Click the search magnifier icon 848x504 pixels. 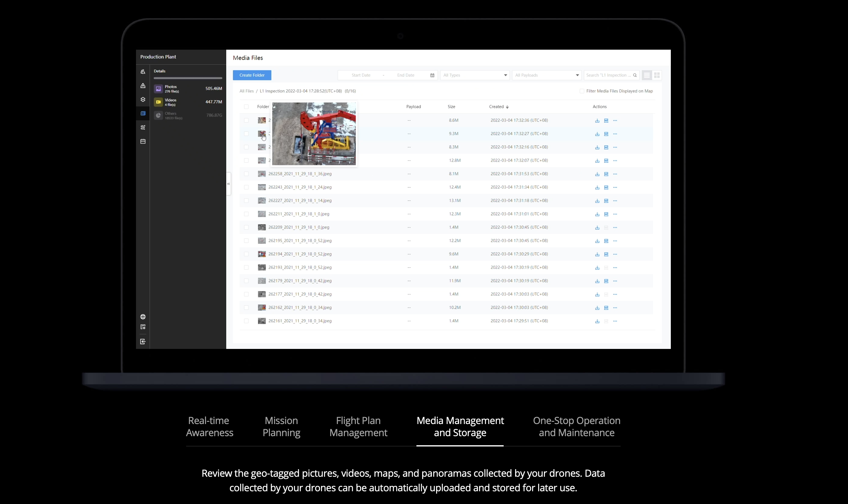[x=635, y=75]
